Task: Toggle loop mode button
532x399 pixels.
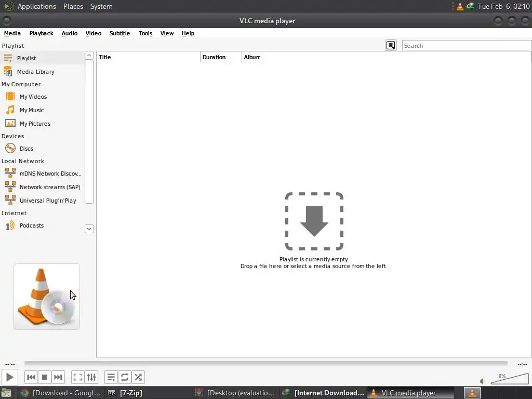Action: pos(125,377)
